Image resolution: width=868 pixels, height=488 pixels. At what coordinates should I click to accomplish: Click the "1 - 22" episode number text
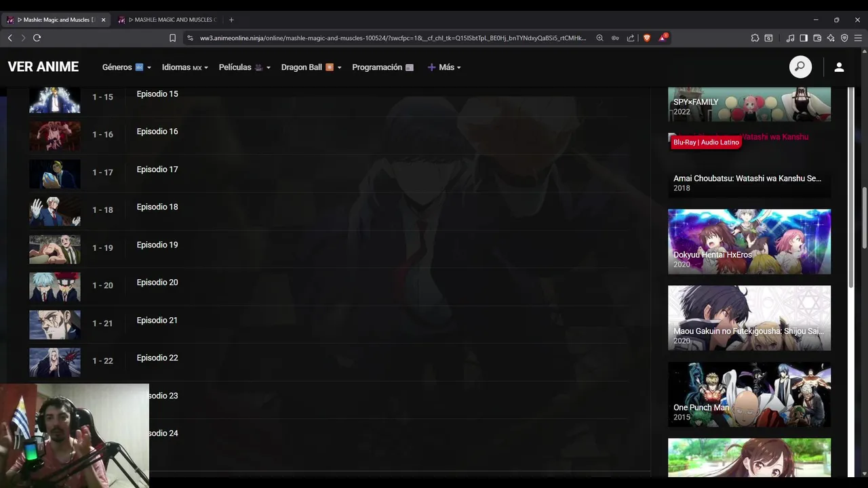point(103,361)
